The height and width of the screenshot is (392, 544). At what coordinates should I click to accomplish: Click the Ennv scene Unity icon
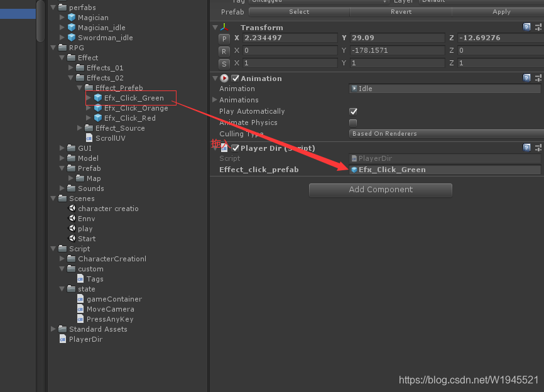(x=72, y=219)
